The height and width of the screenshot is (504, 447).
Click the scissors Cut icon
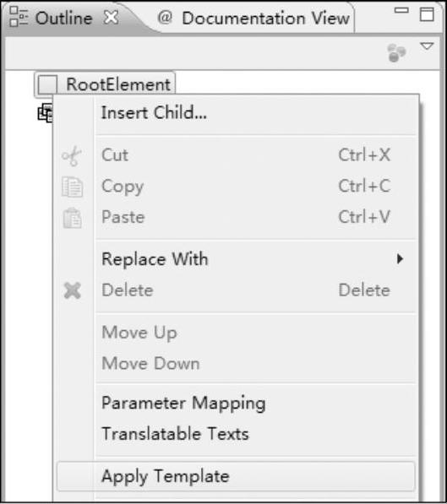tap(72, 156)
